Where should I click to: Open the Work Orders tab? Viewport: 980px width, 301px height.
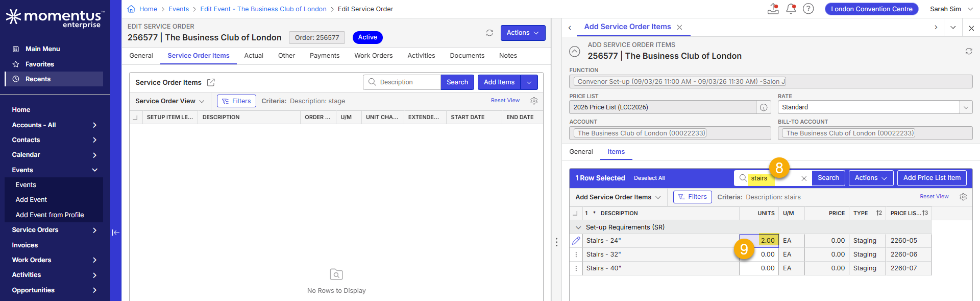pyautogui.click(x=374, y=56)
